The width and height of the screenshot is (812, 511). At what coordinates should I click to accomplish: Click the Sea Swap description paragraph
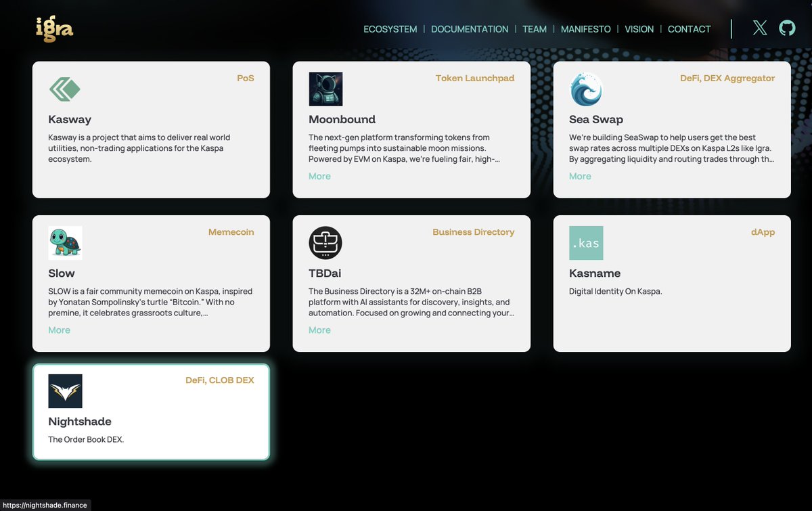click(671, 148)
